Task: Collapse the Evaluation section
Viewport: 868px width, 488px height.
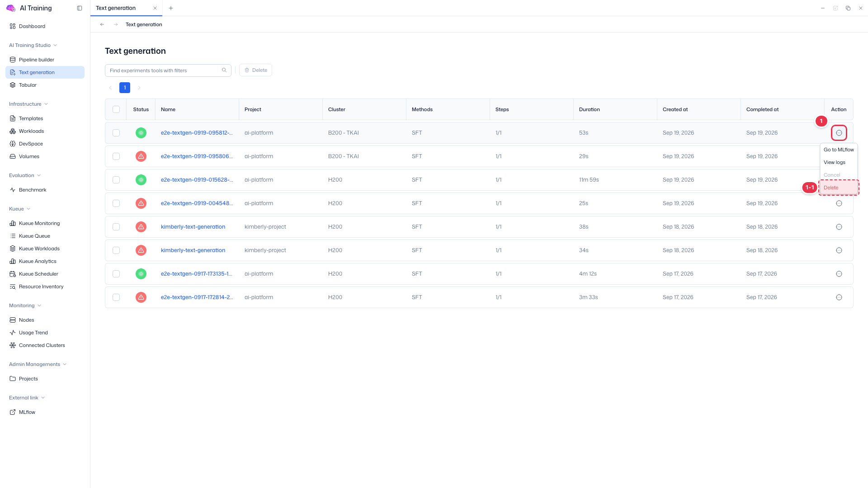Action: [x=25, y=175]
